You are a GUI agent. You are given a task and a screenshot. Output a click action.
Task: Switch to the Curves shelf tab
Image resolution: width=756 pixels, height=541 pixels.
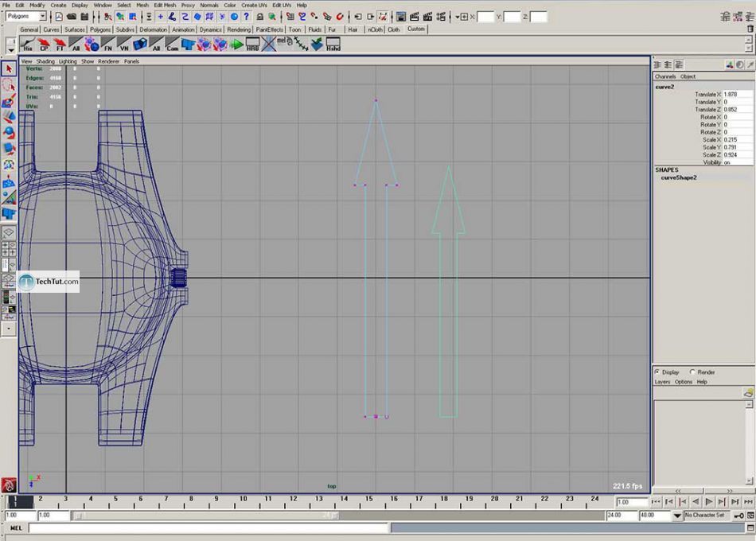(x=51, y=29)
